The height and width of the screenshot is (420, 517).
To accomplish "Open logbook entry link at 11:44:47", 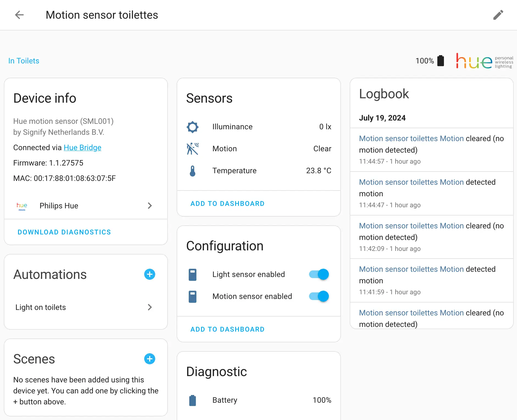I will 411,182.
